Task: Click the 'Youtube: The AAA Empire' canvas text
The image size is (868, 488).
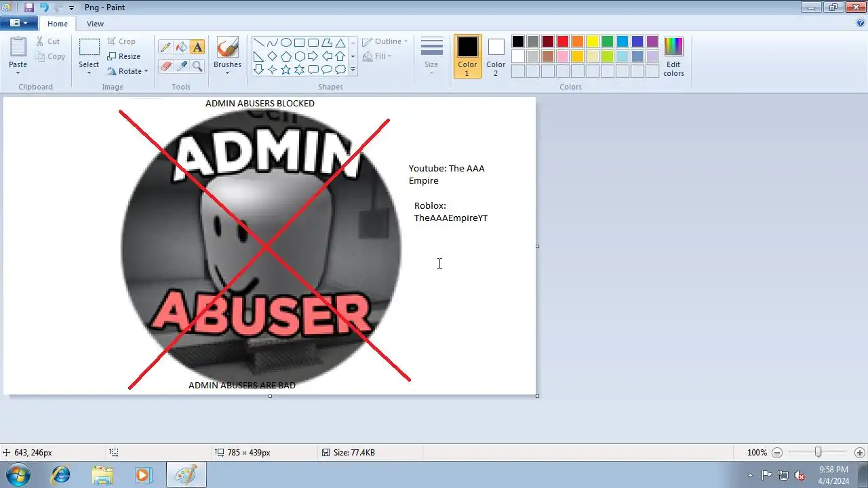Action: point(446,174)
